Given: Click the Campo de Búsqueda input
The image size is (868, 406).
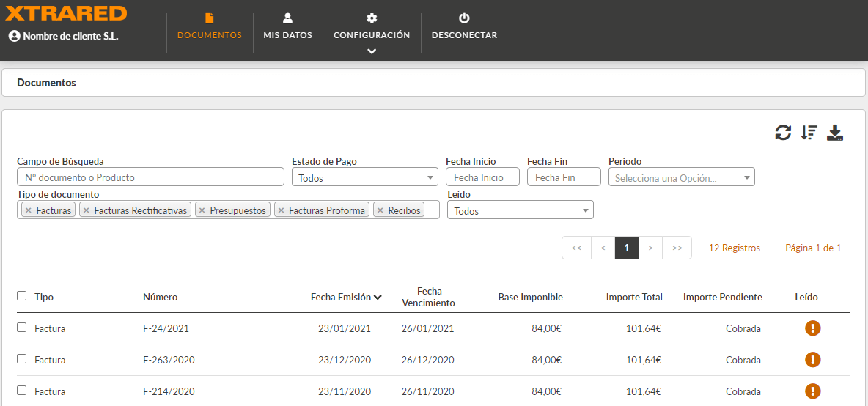Looking at the screenshot, I should pos(150,177).
